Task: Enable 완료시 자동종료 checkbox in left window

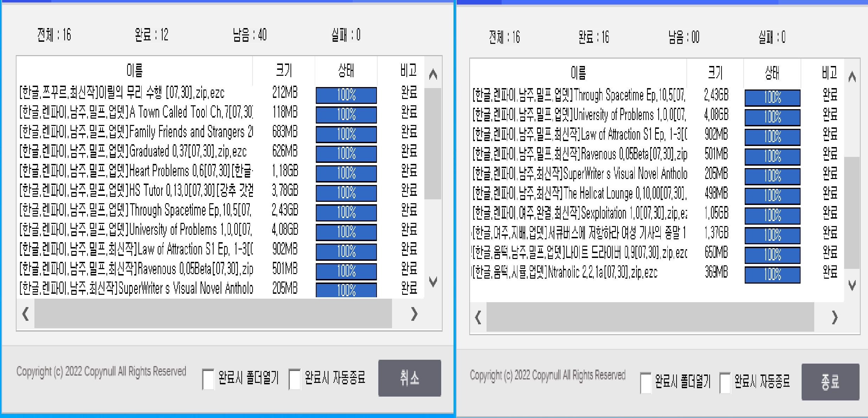Action: [x=294, y=379]
